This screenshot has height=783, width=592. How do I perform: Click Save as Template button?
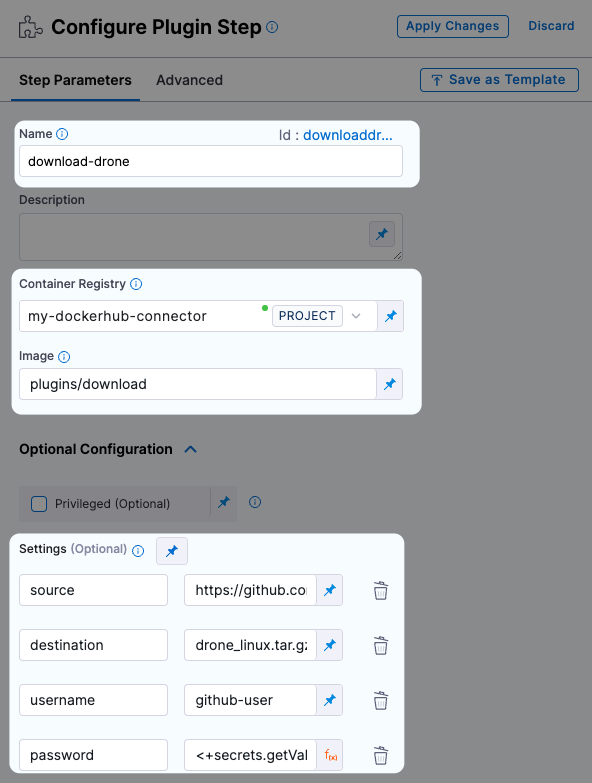tap(499, 80)
